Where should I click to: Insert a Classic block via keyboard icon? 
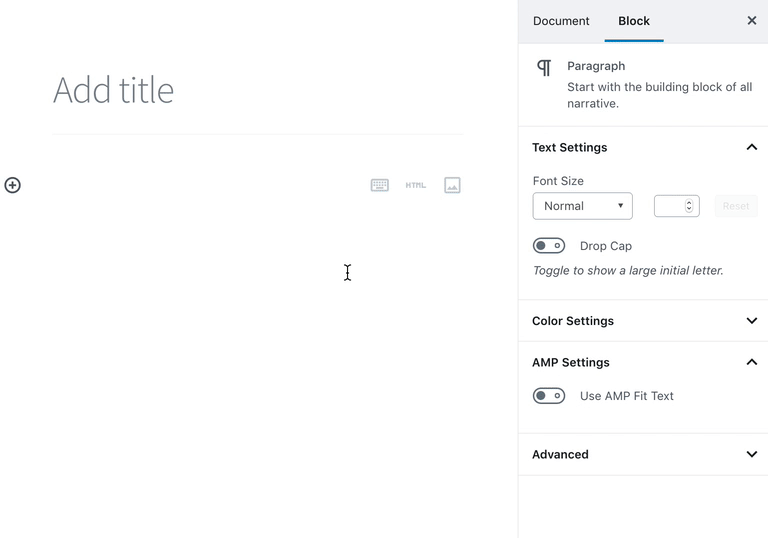tap(380, 185)
